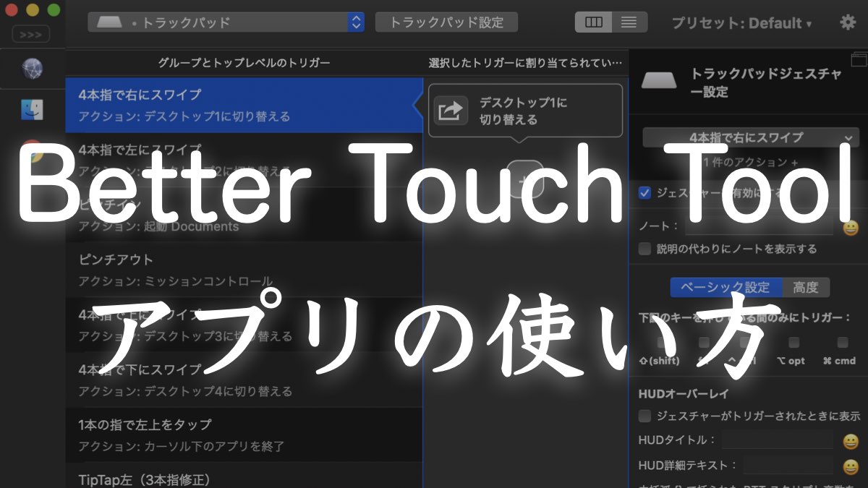Screen dimensions: 868x488
Task: Switch to the ベーシック設定 tab
Action: click(x=726, y=287)
